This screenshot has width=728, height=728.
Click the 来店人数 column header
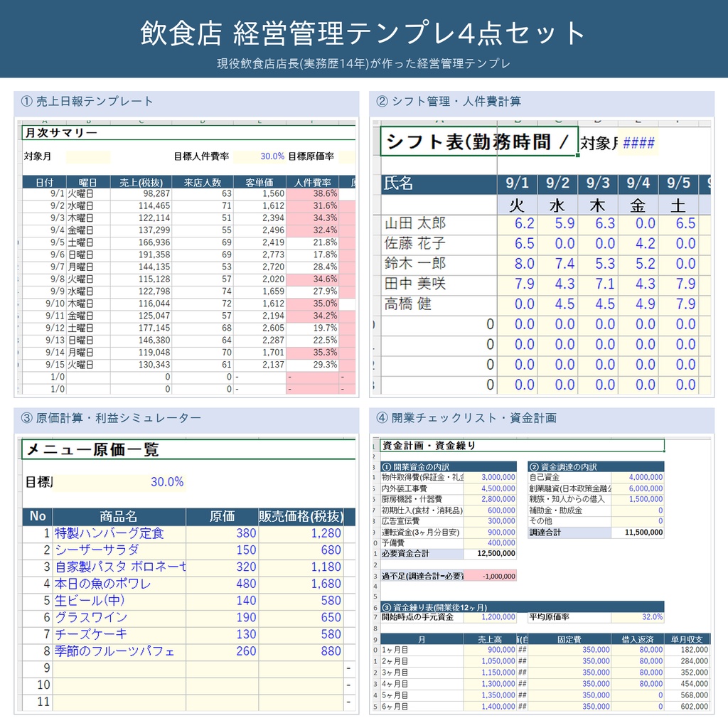point(203,182)
